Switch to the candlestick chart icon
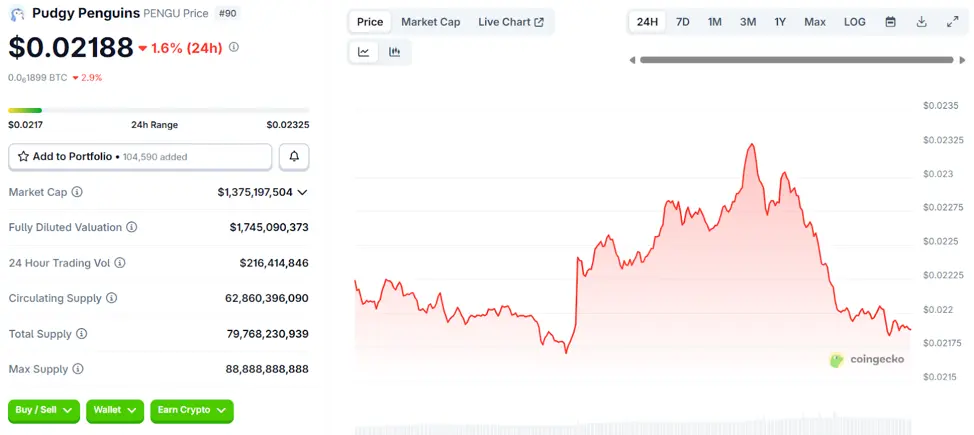974x435 pixels. [395, 52]
